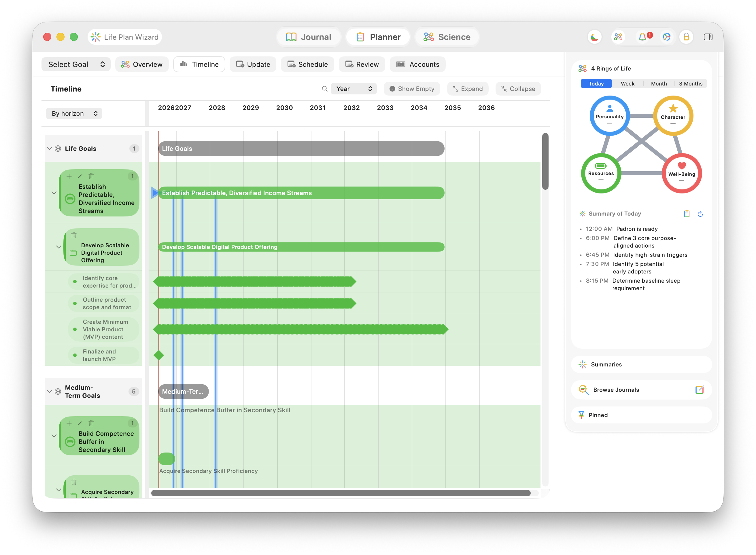Viewport: 756px width, 555px height.
Task: Click the horizontal timeline scrollbar
Action: pos(341,493)
